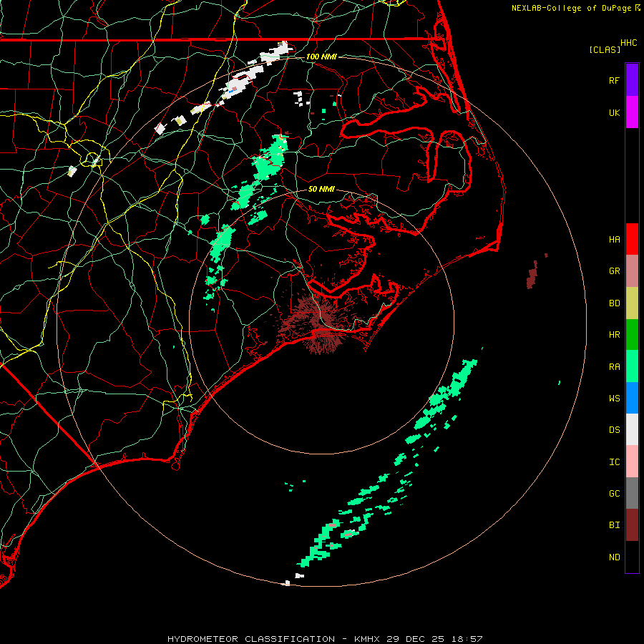Image resolution: width=644 pixels, height=644 pixels.
Task: Select the GC gray legend swatch
Action: click(632, 493)
